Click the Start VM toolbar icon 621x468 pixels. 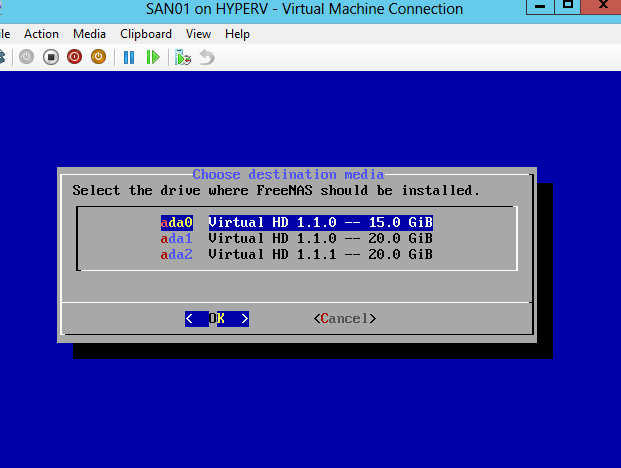[x=27, y=57]
